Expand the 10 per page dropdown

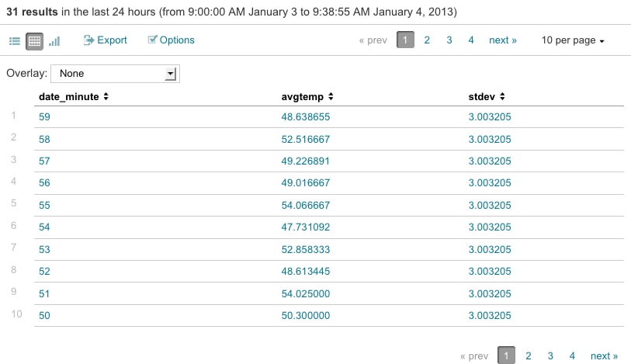(572, 40)
